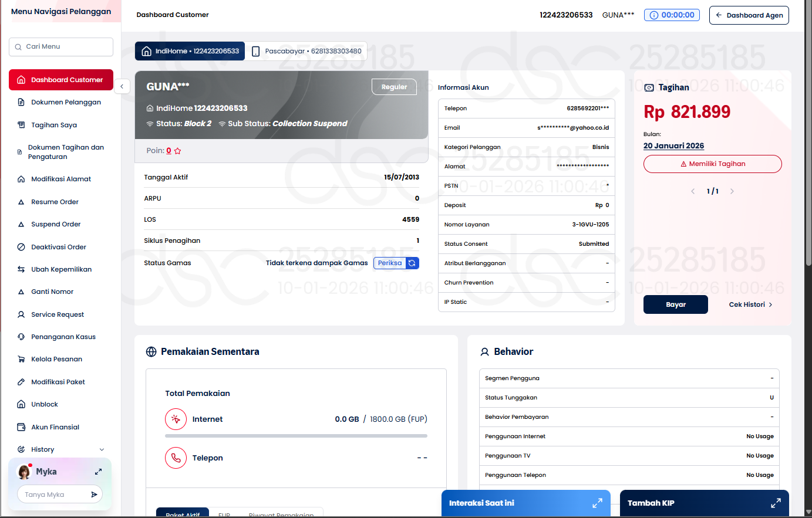This screenshot has height=518, width=812.
Task: Send message with Myka arrow icon
Action: tap(94, 495)
